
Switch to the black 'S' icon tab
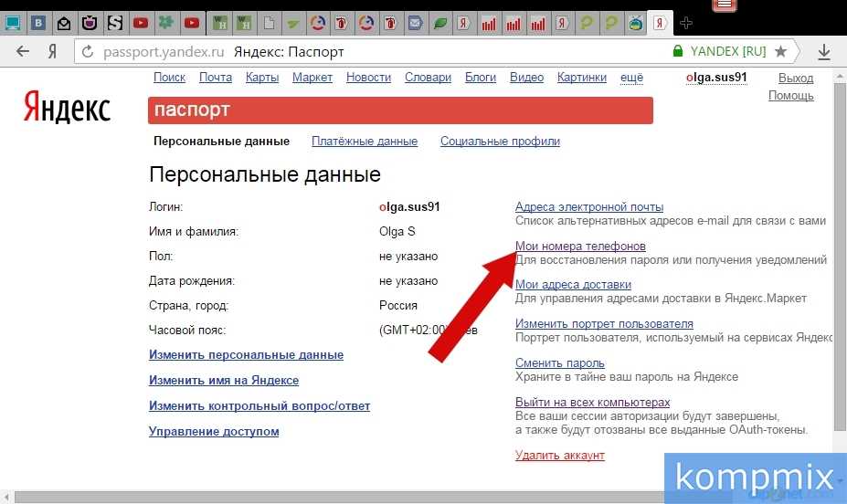point(114,23)
